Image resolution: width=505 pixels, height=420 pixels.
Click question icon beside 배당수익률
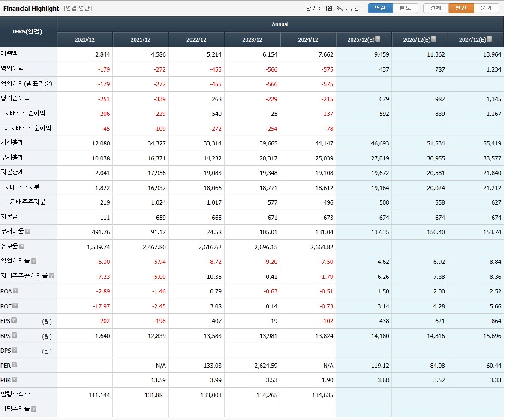click(x=33, y=409)
